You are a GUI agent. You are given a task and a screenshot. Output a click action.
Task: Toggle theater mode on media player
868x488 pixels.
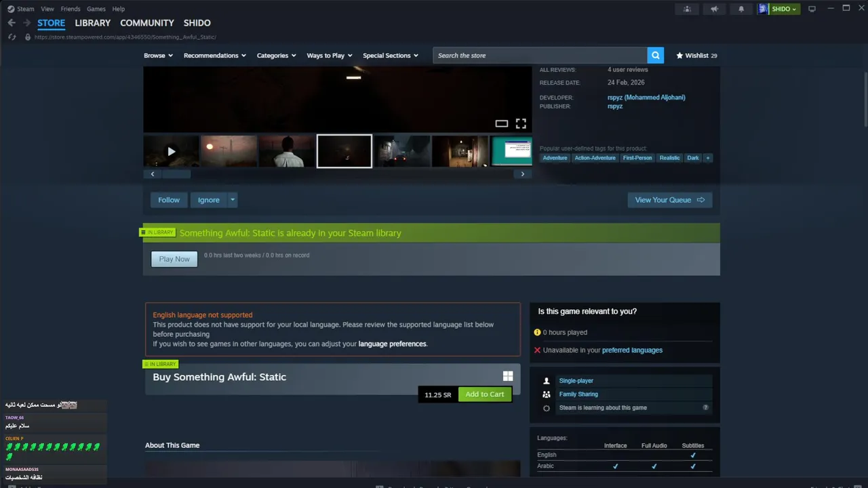[501, 123]
